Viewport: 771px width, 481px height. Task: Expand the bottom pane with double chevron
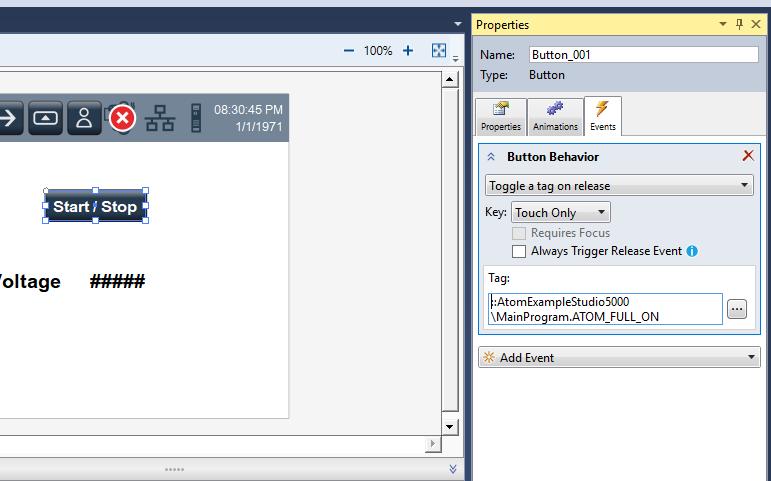click(453, 469)
